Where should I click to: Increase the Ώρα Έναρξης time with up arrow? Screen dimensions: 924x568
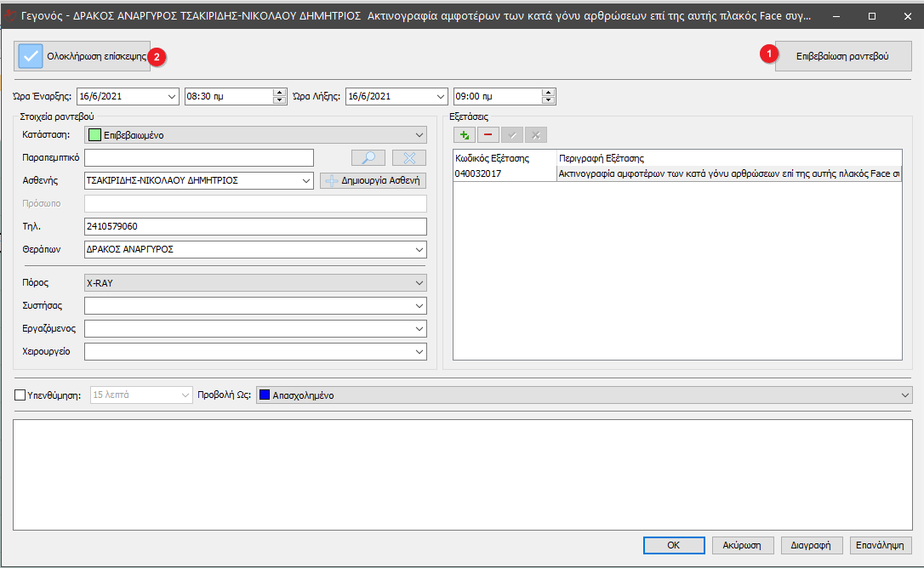click(279, 93)
